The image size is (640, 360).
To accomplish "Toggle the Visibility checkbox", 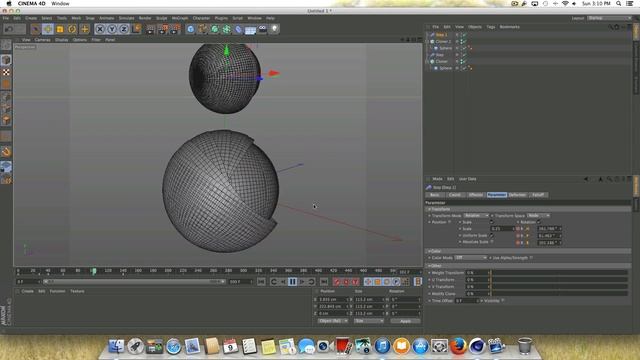I will [503, 301].
